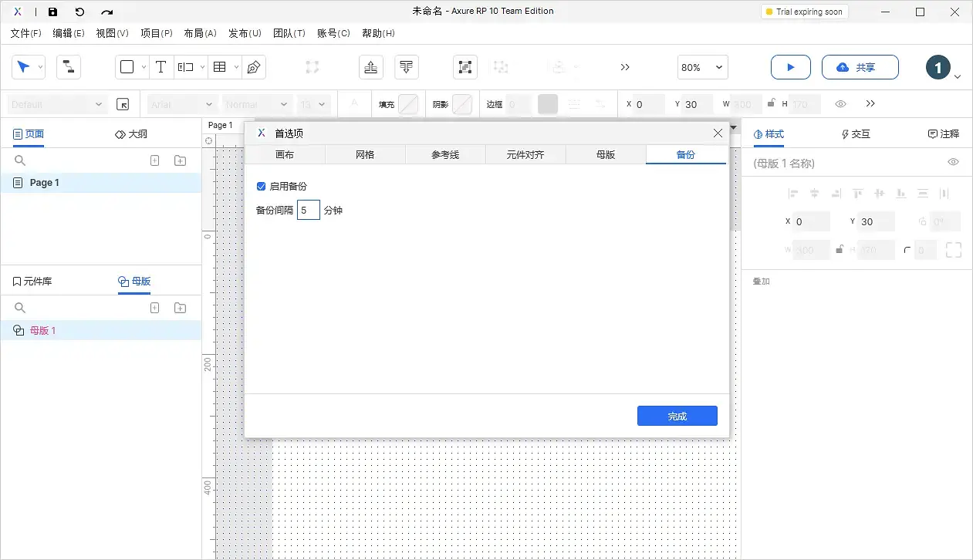
Task: Select the Connector tool in toolbar
Action: [x=69, y=67]
